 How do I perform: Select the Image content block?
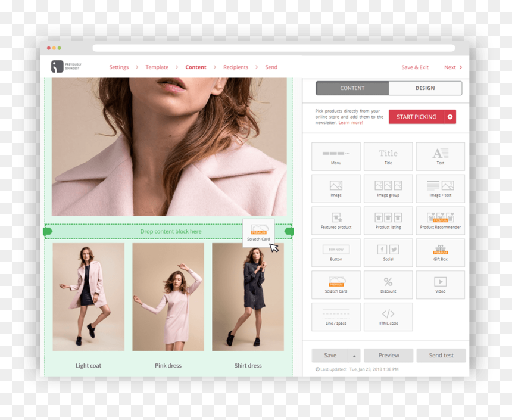[x=336, y=189]
